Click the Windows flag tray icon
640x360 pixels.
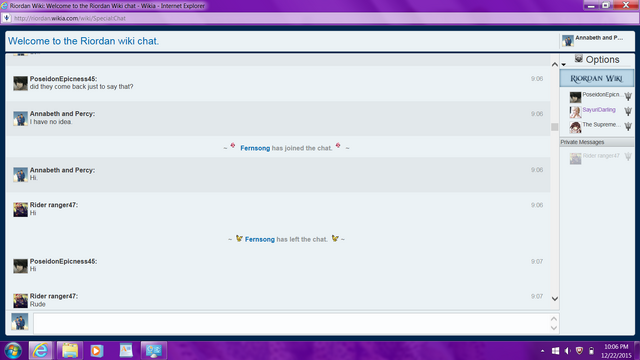(556, 351)
